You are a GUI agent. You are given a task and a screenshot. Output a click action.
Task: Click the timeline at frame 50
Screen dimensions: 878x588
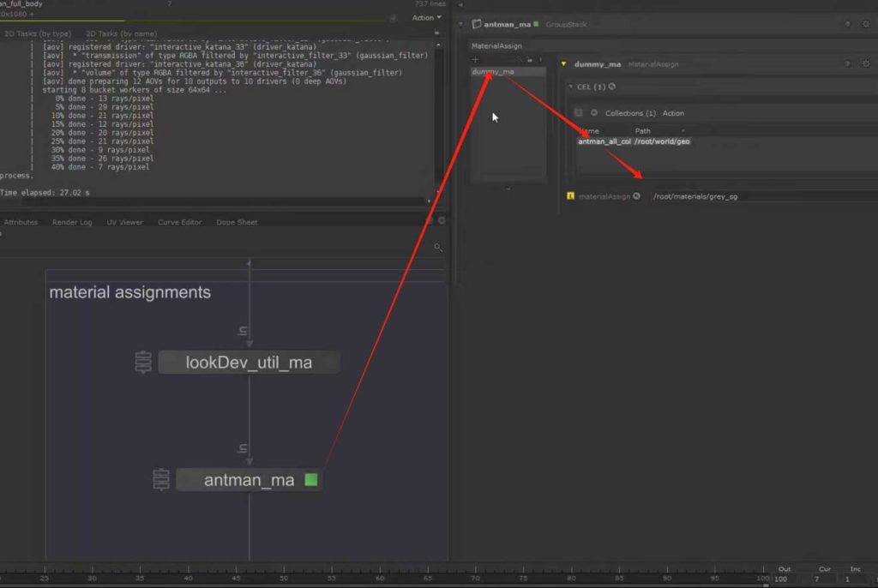283,579
